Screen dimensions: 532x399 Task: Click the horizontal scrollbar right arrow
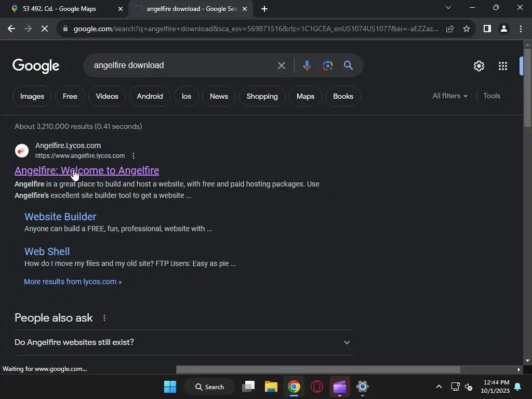coord(519,370)
